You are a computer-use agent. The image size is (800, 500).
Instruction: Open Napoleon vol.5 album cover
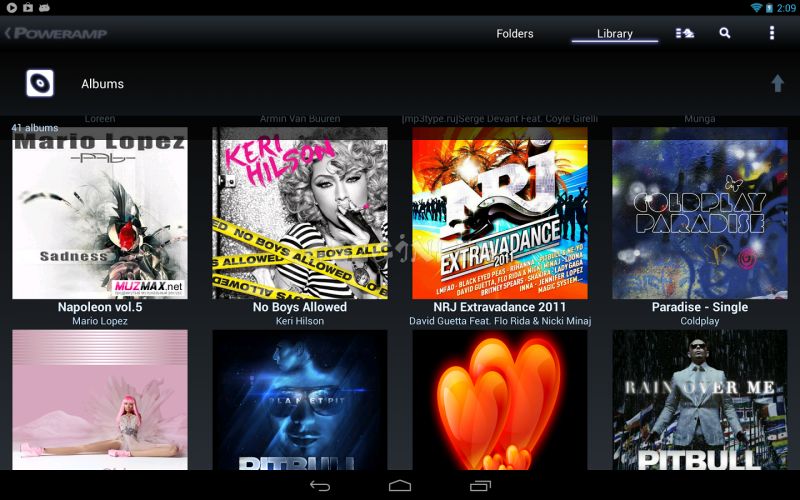point(100,213)
